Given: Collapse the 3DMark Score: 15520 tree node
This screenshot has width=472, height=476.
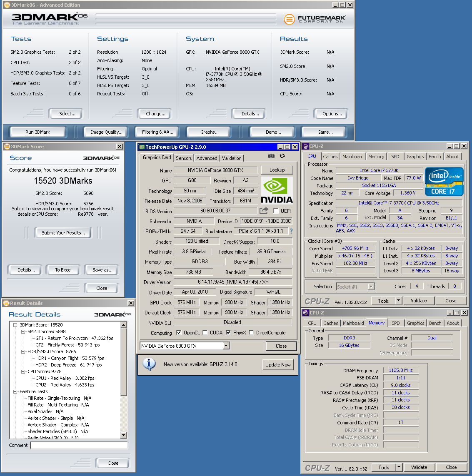Looking at the screenshot, I should (15, 325).
